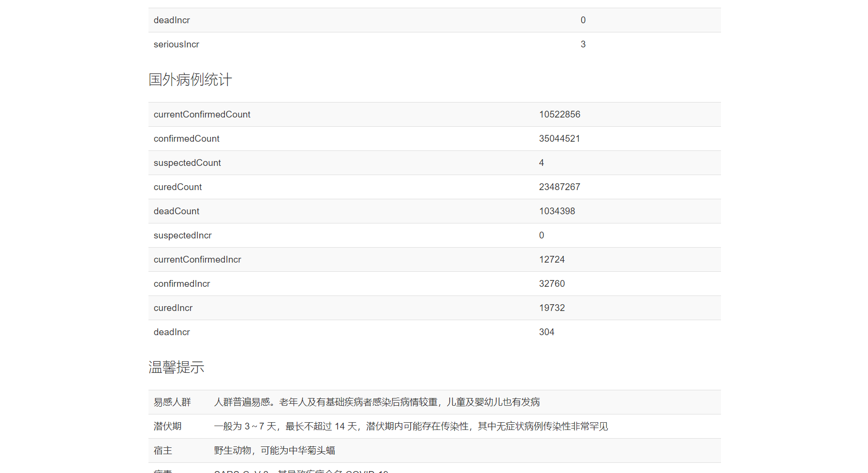Select the currentConfirmedIncr label
Screen dimensions: 868x473
click(x=197, y=260)
